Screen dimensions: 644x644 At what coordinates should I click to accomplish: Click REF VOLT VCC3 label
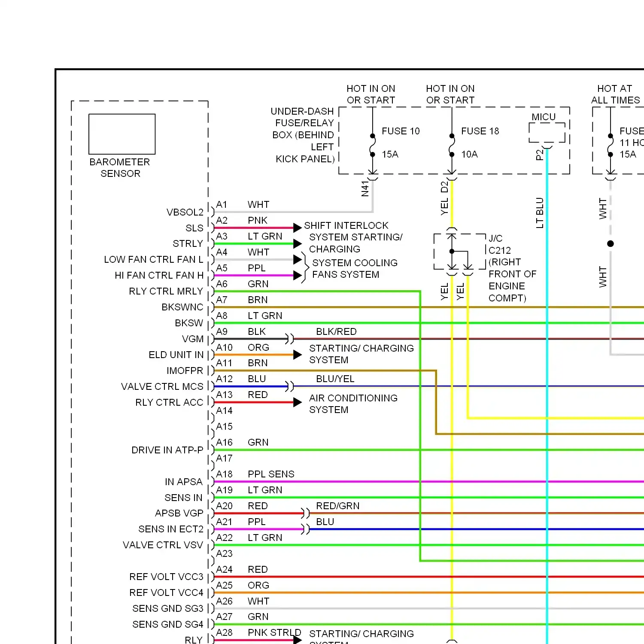pos(166,577)
